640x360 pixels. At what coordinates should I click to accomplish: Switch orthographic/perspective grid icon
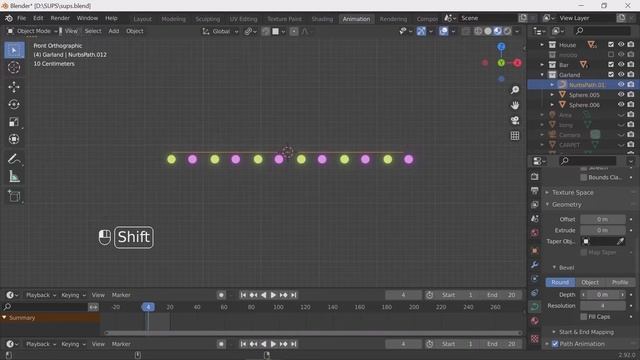(x=515, y=136)
